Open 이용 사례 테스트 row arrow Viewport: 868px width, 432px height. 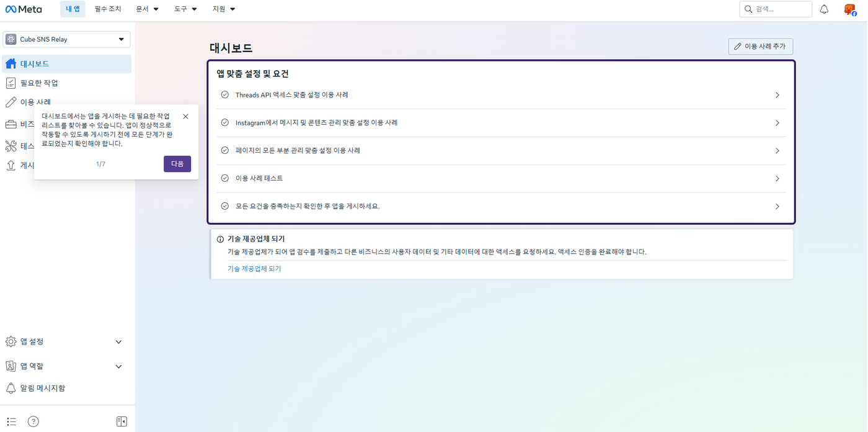point(777,179)
